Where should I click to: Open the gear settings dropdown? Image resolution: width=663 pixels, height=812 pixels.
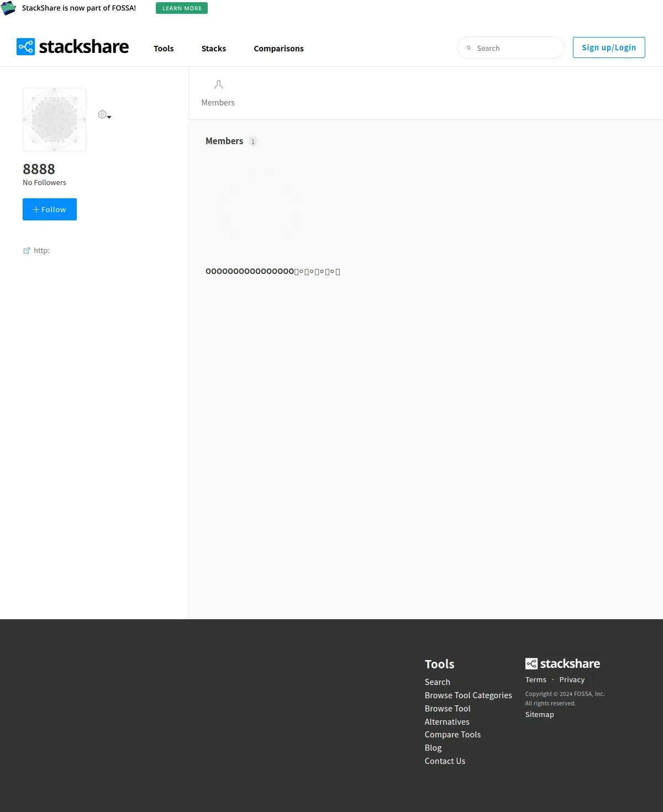tap(104, 115)
